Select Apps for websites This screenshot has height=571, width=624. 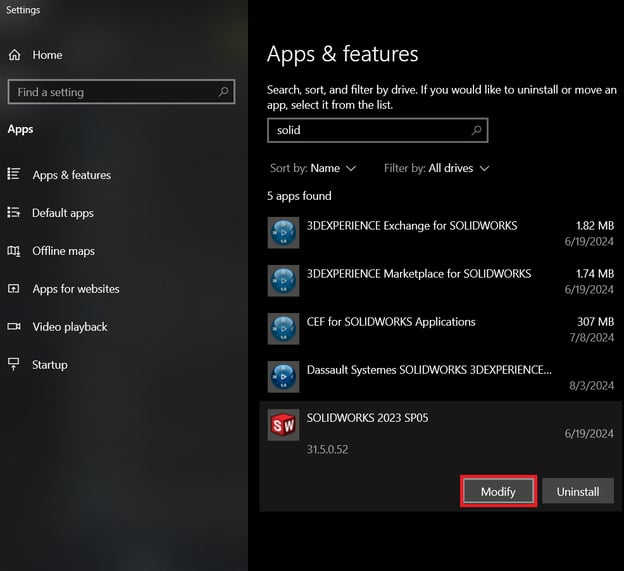(75, 289)
